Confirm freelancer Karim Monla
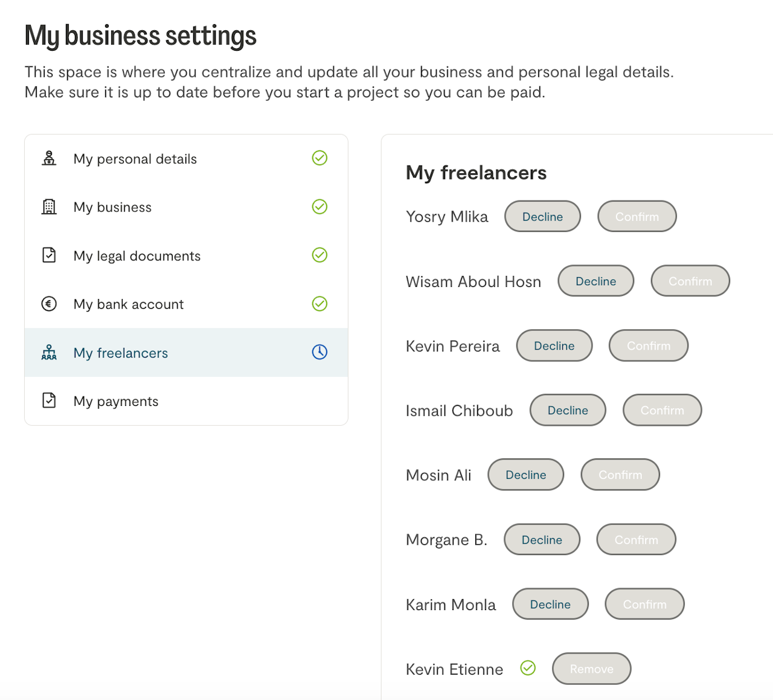This screenshot has height=700, width=773. point(644,605)
